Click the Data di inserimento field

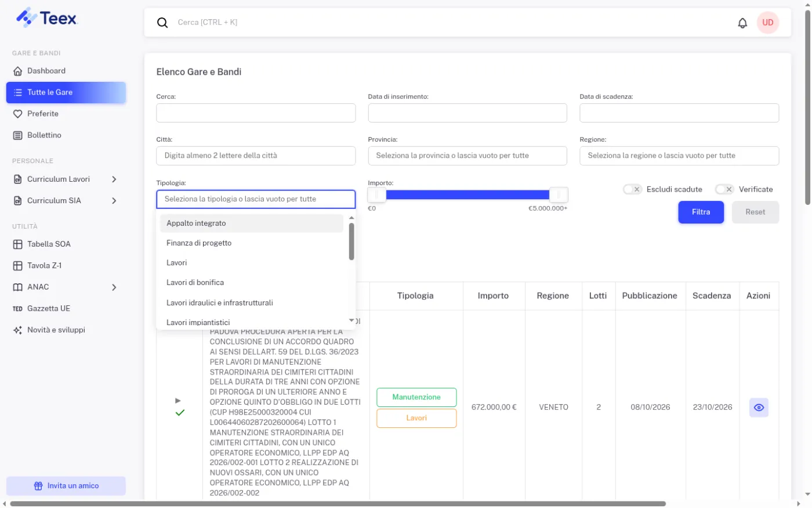(467, 113)
